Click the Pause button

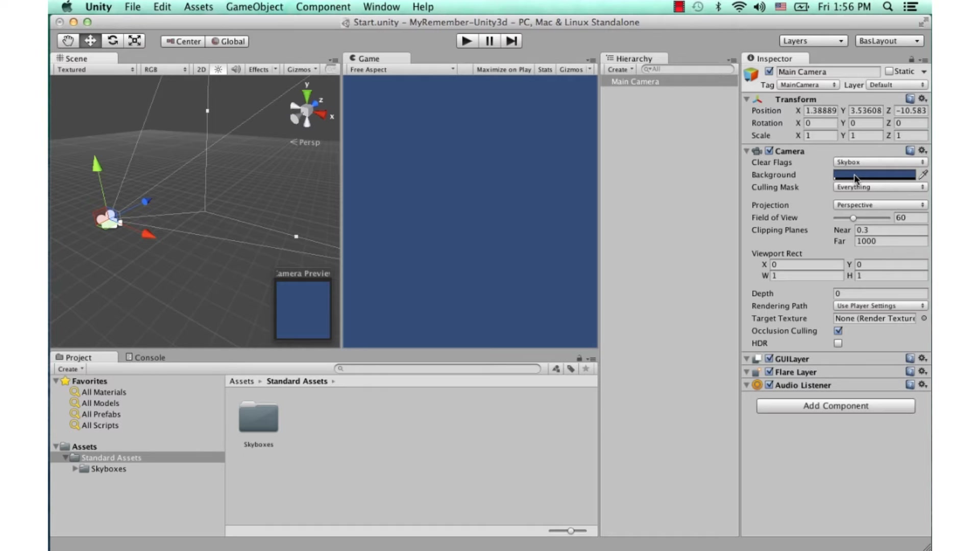489,41
